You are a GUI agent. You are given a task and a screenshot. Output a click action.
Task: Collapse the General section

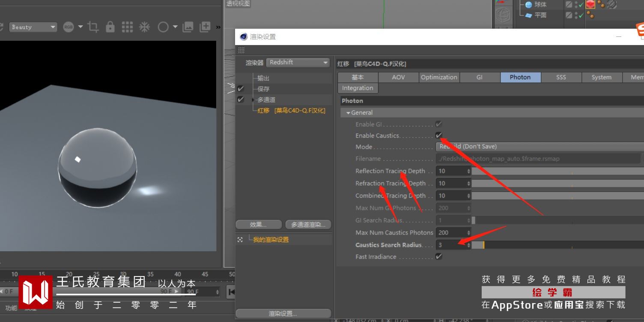[x=348, y=113]
